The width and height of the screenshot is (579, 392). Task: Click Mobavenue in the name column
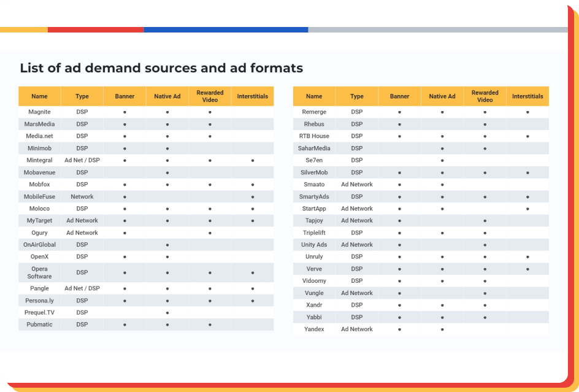[x=39, y=172]
